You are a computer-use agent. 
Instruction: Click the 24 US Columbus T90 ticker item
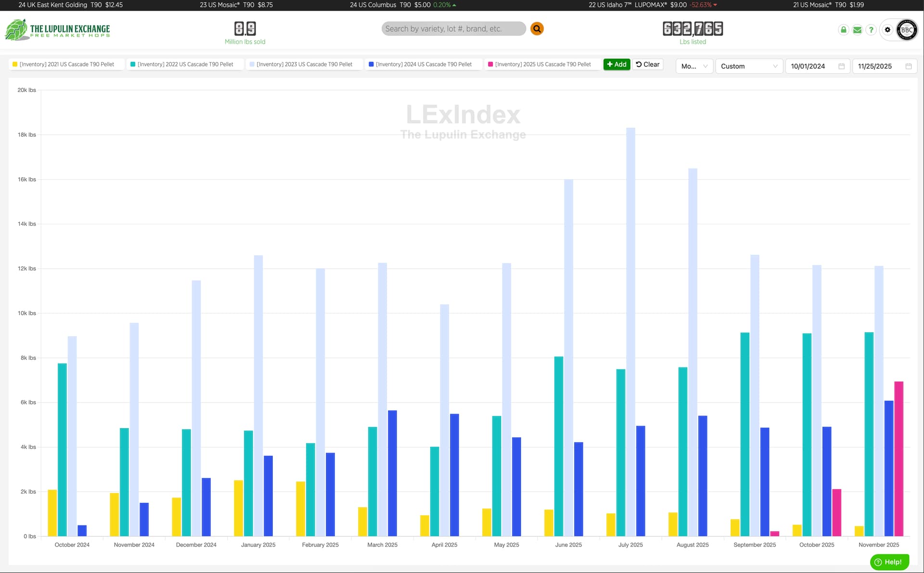402,5
